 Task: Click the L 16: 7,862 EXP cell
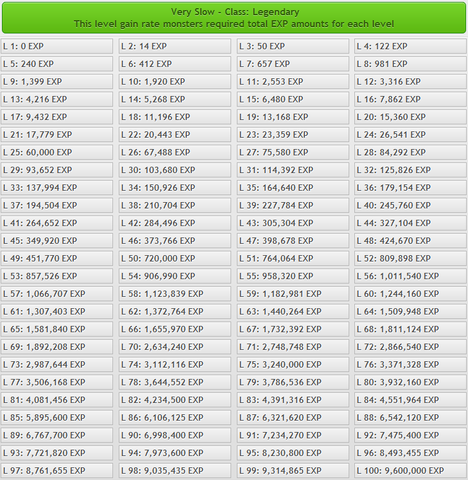point(410,99)
